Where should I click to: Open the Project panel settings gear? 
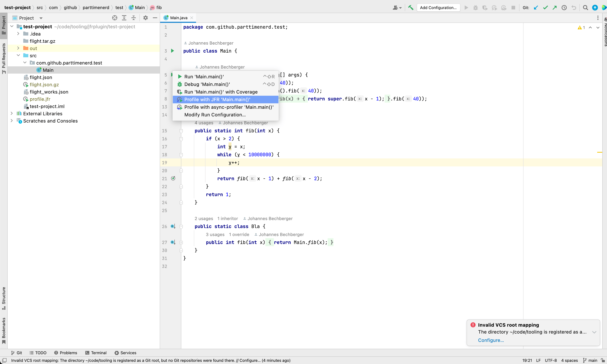(145, 18)
